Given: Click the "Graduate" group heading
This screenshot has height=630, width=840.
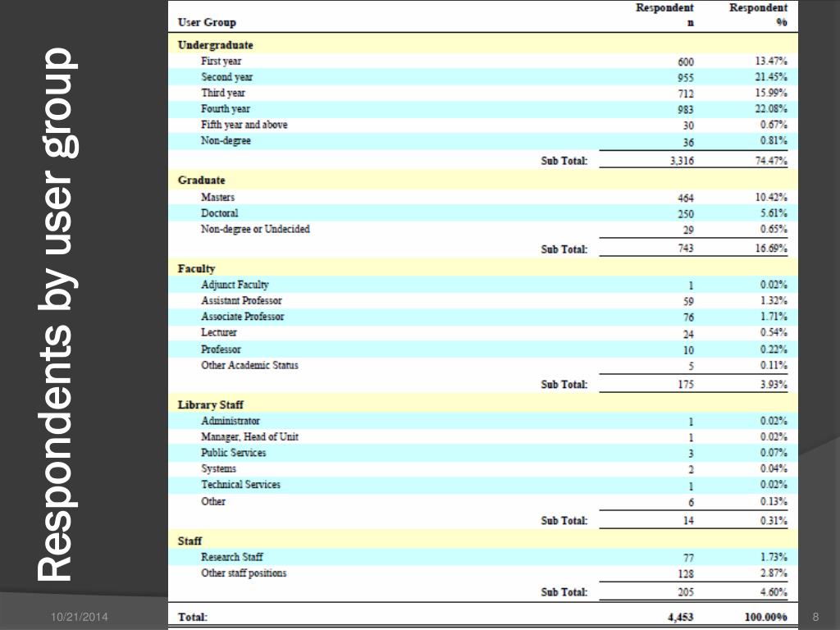Looking at the screenshot, I should coord(202,180).
